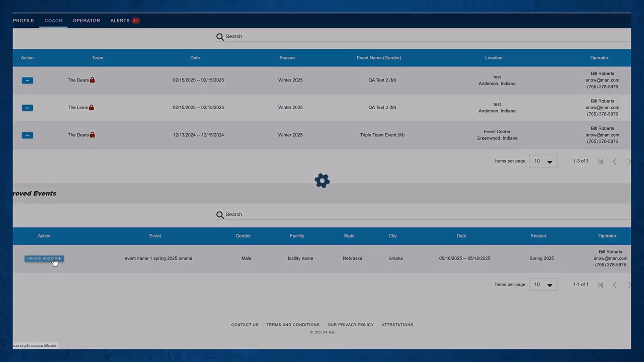The image size is (644, 362).
Task: Select 'Triple Team Event (M)' cell
Action: [x=382, y=135]
